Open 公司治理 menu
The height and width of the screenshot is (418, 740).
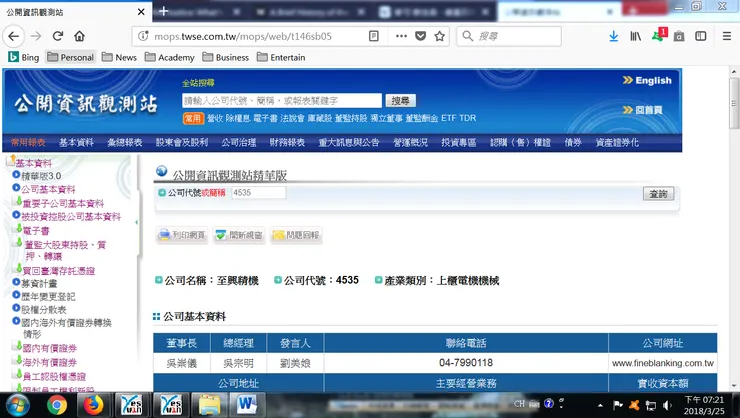pyautogui.click(x=239, y=142)
